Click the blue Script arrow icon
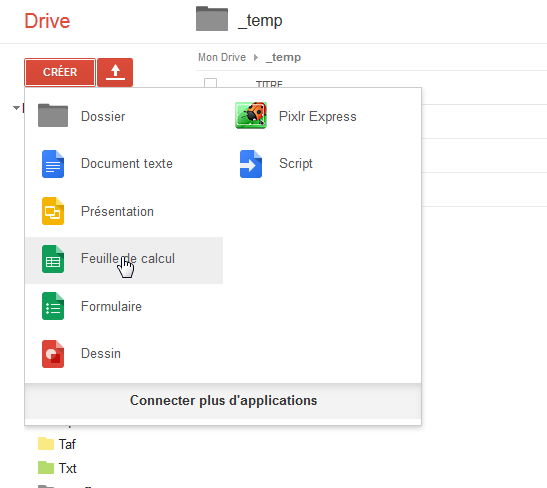 251,164
